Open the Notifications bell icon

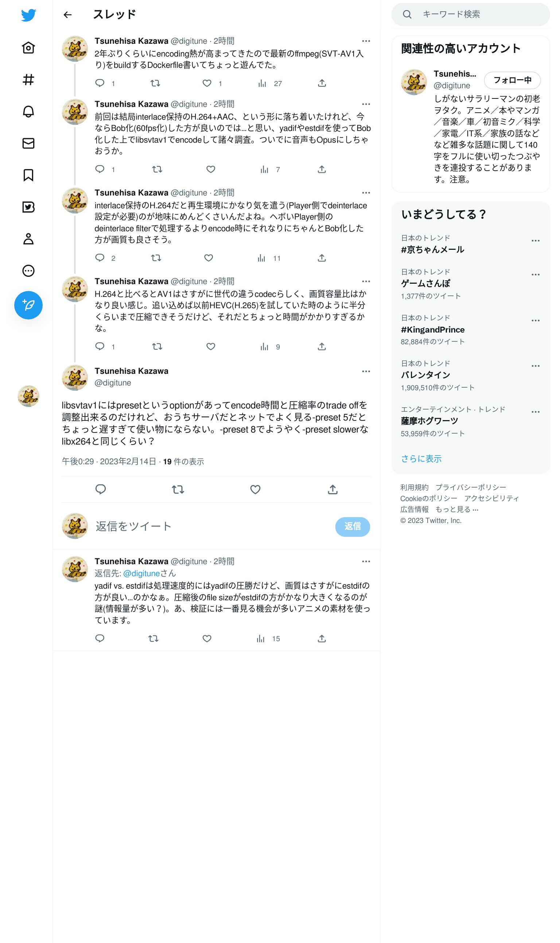[x=28, y=112]
